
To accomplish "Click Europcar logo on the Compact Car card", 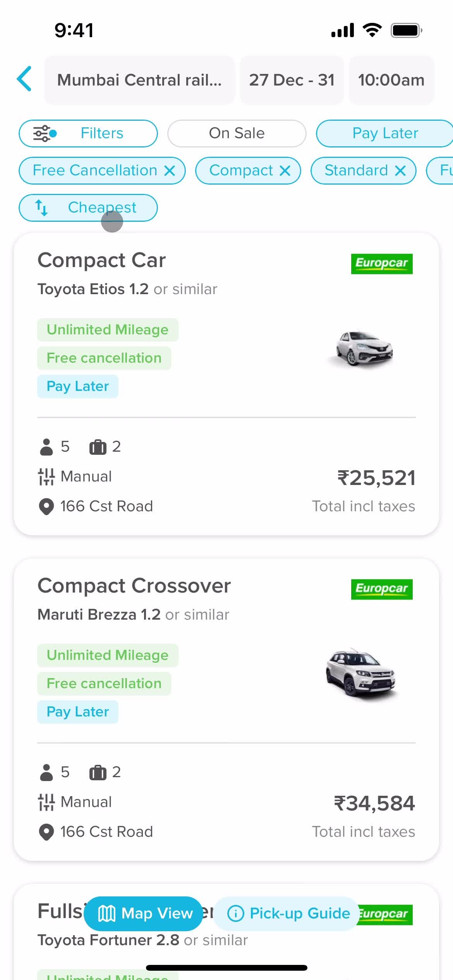I will coord(382,264).
